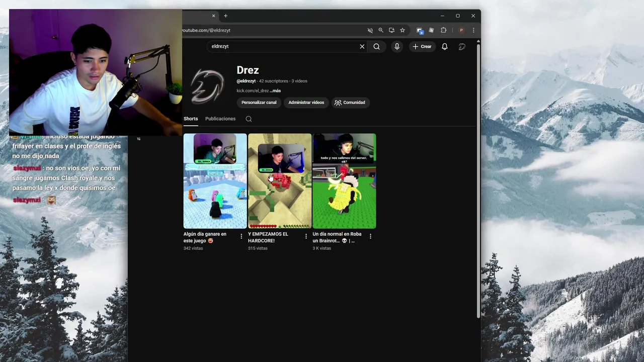This screenshot has height=362, width=644.
Task: Maximize the browser window
Action: click(x=458, y=16)
